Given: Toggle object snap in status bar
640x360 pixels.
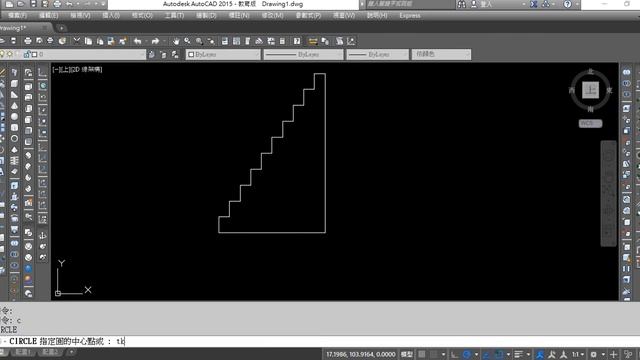Looking at the screenshot, I should [x=498, y=354].
